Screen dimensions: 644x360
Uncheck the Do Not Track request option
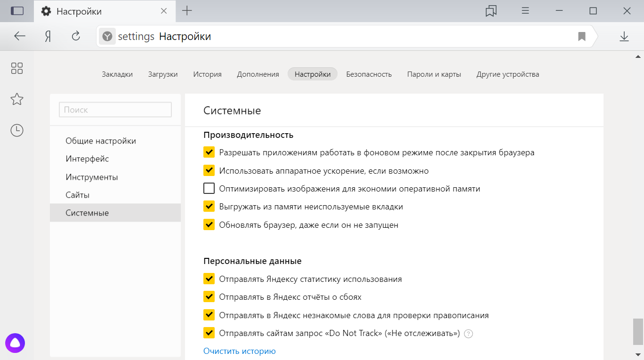pos(209,333)
